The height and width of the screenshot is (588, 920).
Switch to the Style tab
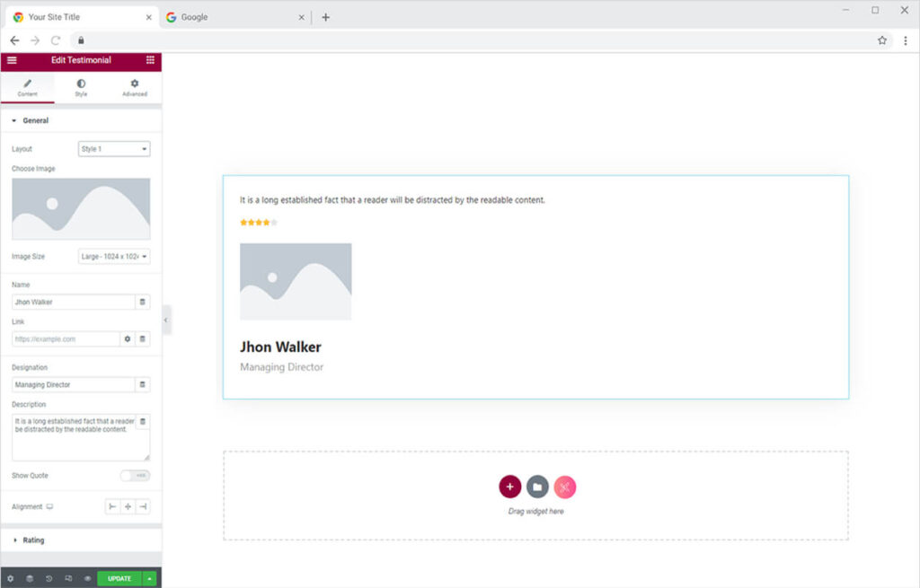point(81,87)
